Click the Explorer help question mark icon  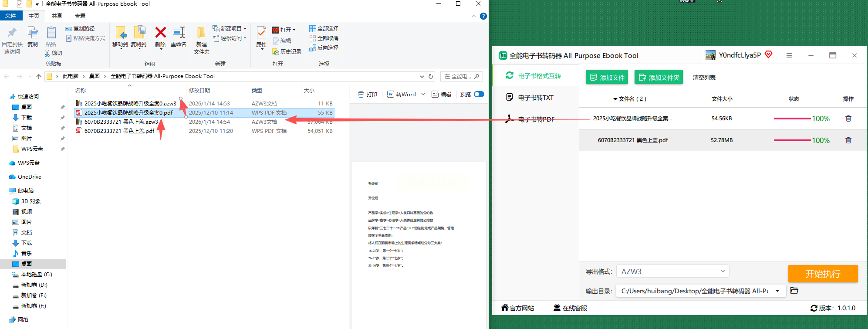tap(483, 16)
